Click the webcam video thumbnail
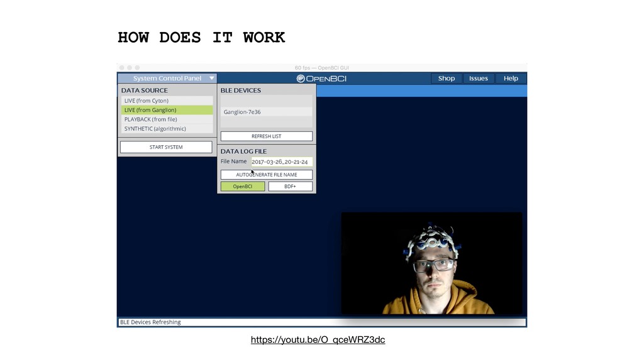Image resolution: width=644 pixels, height=362 pixels. pos(431,263)
